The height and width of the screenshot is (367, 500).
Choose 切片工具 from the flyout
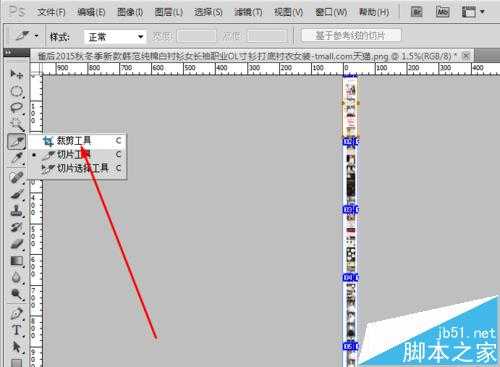(77, 155)
